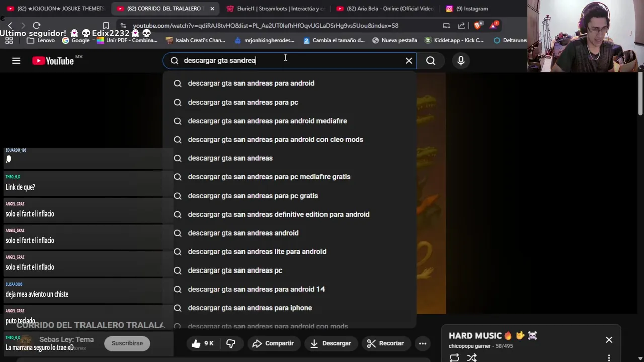Screen dimensions: 644x362
Task: Open the Nueva pestaña bookmark
Action: coord(394,40)
